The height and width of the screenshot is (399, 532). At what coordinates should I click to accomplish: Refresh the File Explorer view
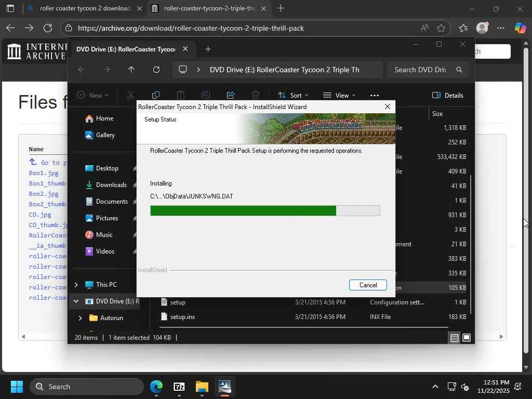pos(156,70)
